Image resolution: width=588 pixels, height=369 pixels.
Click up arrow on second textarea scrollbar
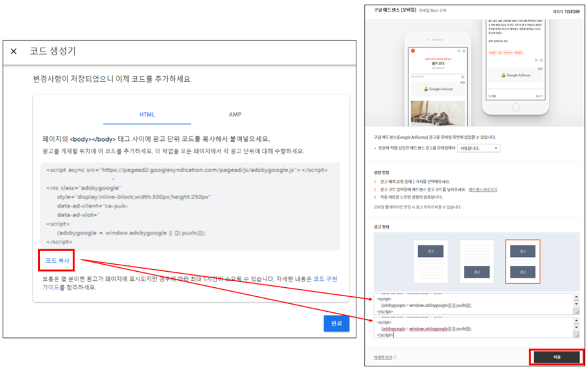click(x=576, y=321)
